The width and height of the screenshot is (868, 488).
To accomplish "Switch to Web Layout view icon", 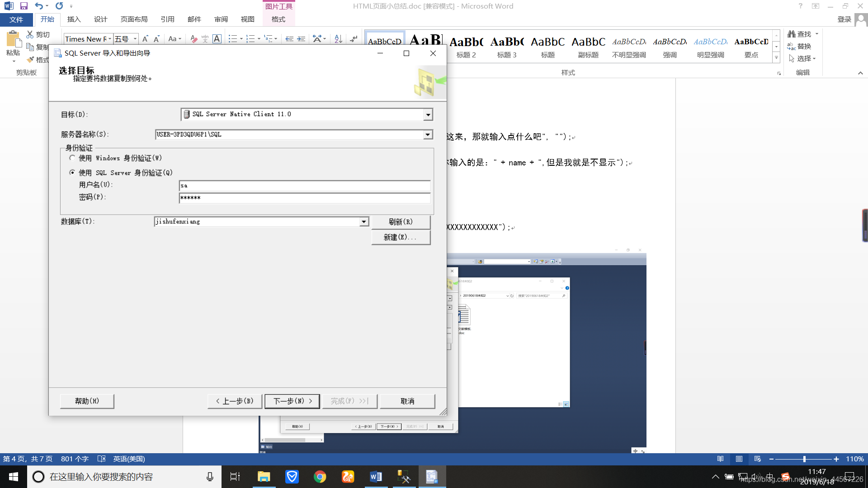I will (758, 459).
